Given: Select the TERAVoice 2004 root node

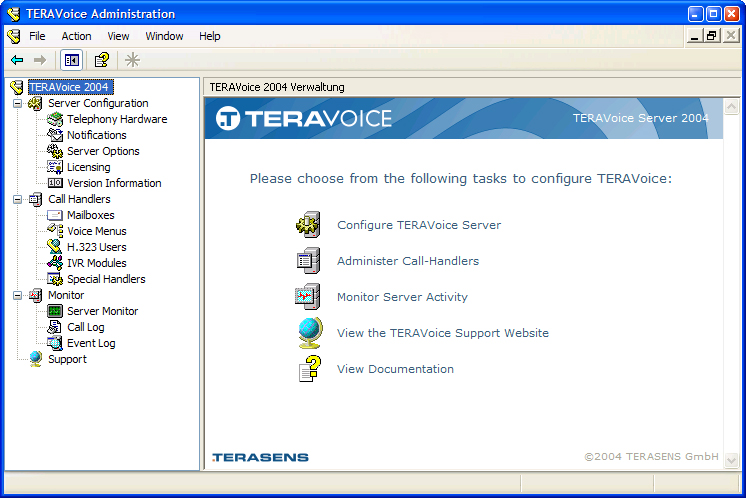Looking at the screenshot, I should pos(69,87).
